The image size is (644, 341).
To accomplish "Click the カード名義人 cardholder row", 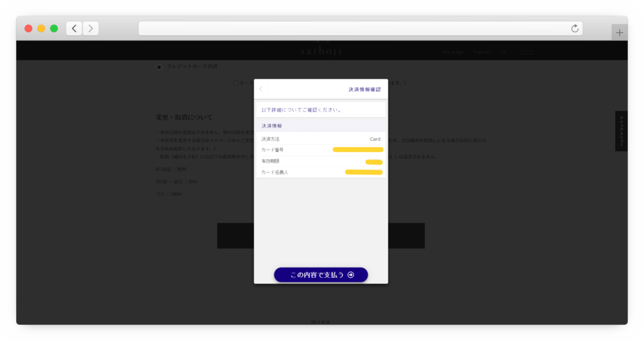I will (x=321, y=172).
